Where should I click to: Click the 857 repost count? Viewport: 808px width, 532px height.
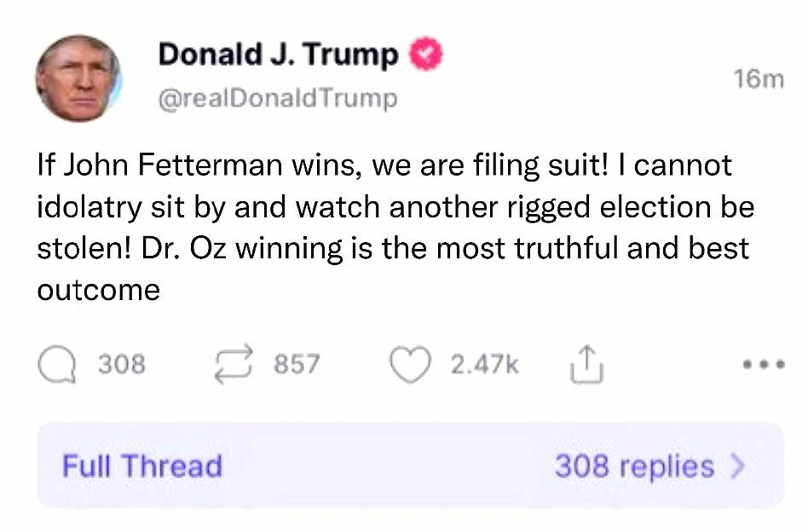[x=297, y=365]
